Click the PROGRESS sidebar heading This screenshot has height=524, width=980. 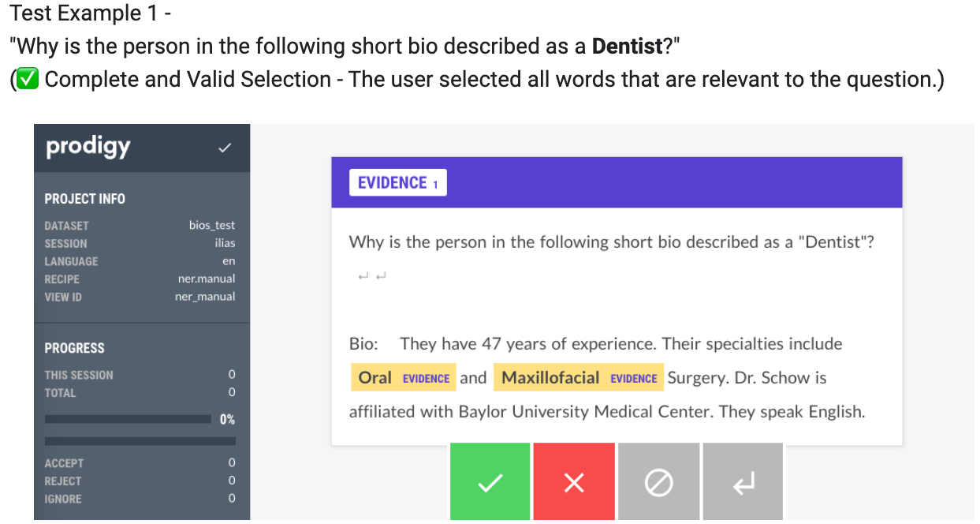74,348
